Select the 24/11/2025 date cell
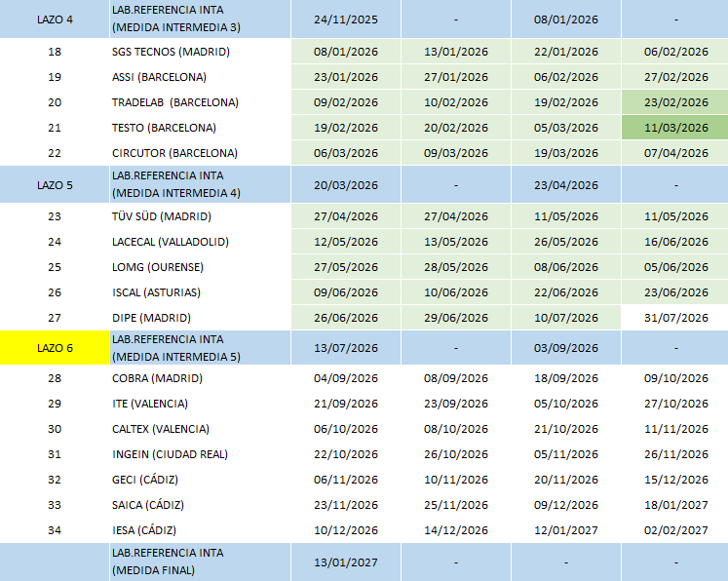This screenshot has width=728, height=581. click(x=345, y=19)
